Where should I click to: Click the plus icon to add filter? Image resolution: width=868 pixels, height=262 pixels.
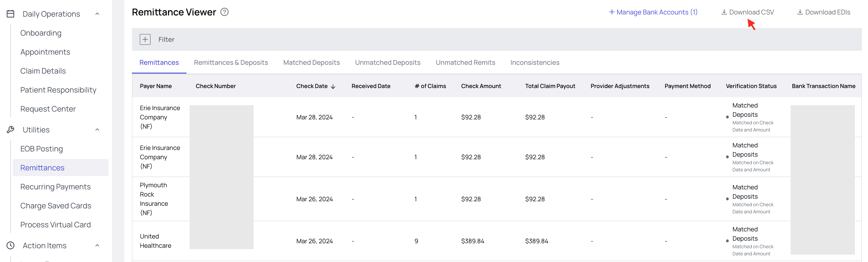point(145,39)
